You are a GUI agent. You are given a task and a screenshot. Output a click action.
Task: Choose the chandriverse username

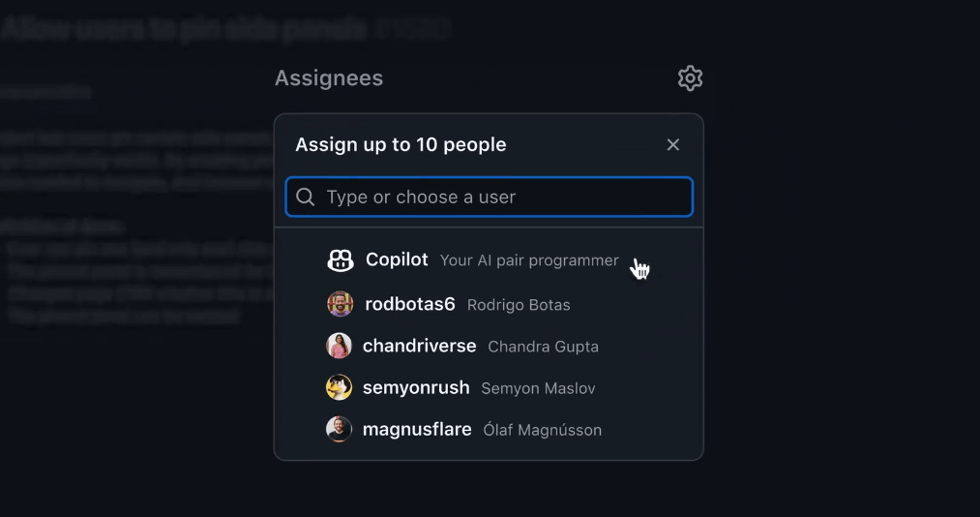[x=420, y=346]
